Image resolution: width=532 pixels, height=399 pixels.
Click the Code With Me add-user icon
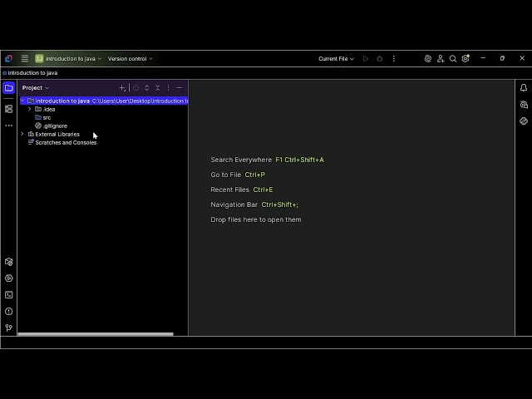point(441,59)
